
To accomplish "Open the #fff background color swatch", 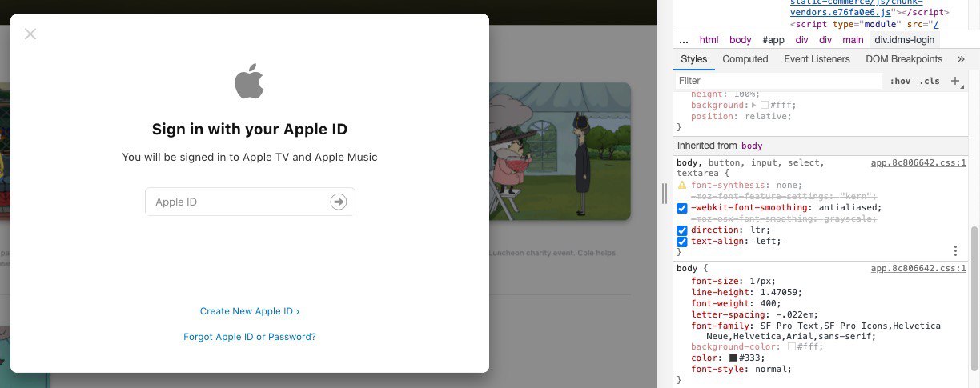I will [x=765, y=105].
